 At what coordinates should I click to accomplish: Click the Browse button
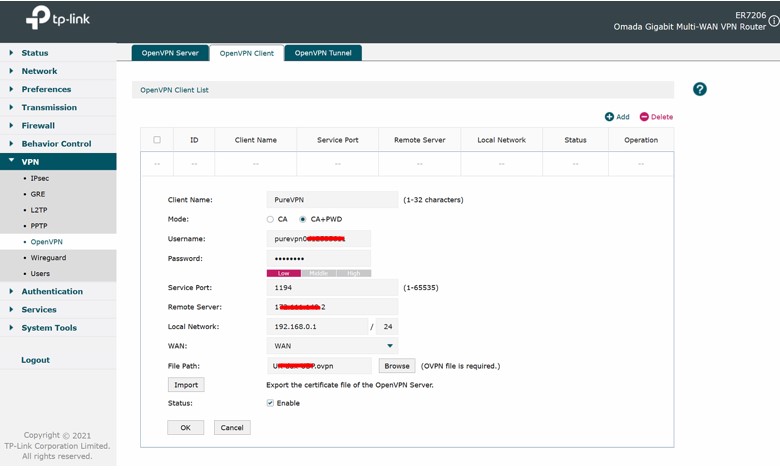click(x=397, y=366)
